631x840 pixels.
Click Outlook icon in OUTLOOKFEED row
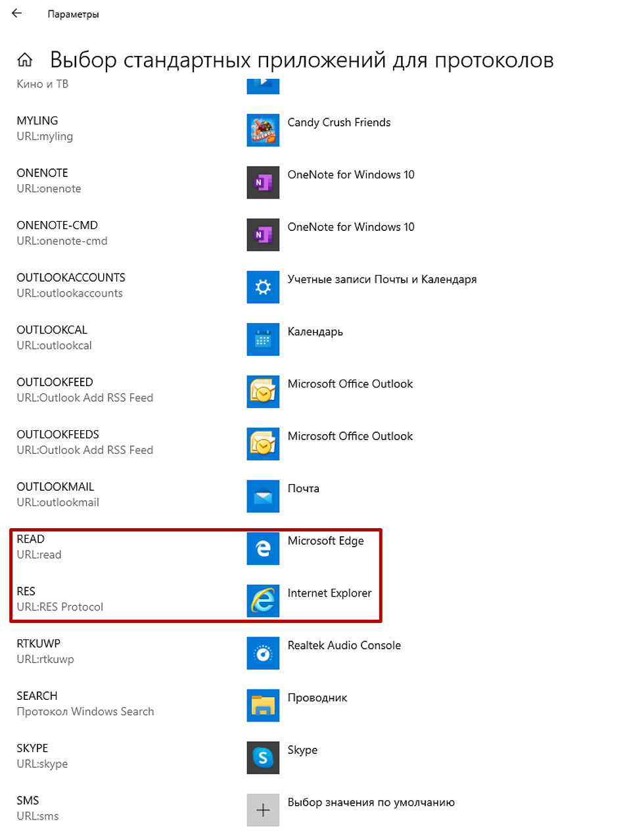[263, 391]
